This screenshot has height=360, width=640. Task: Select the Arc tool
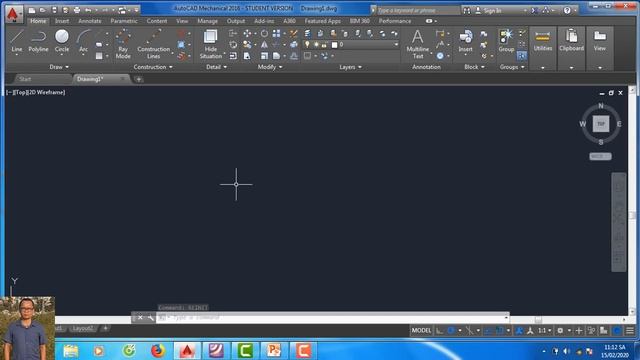[83, 41]
